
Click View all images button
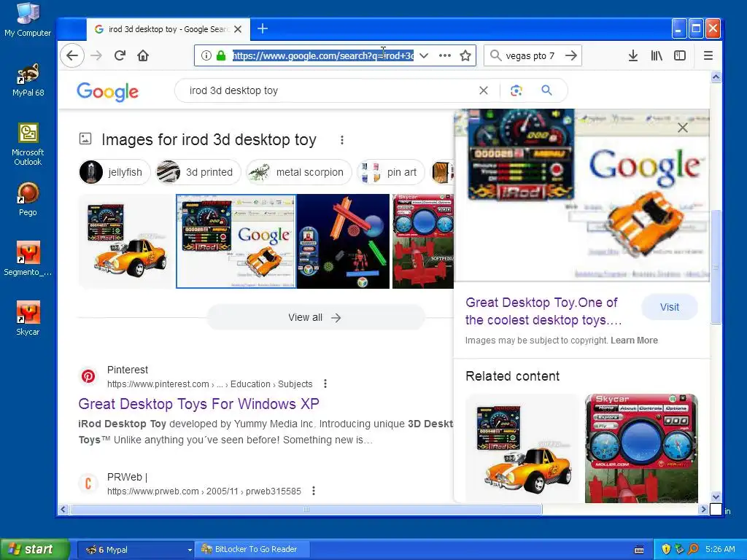pyautogui.click(x=315, y=318)
